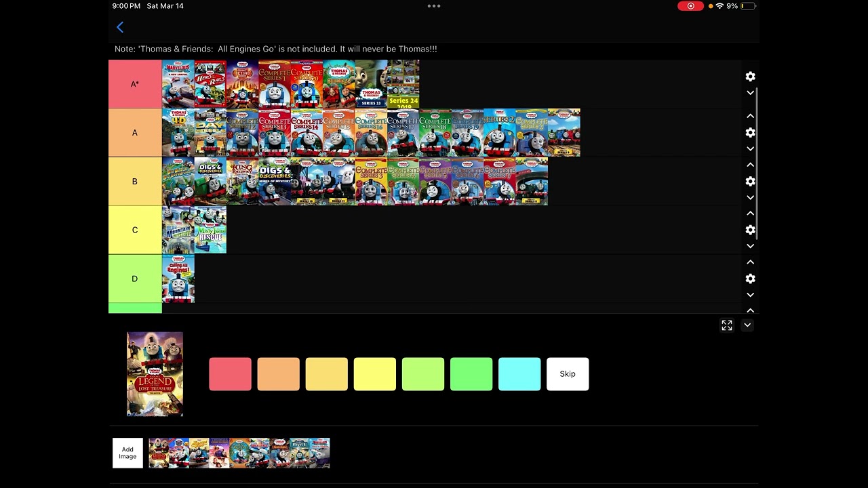Select Series 24 cover in A* tier
The width and height of the screenshot is (868, 488).
(403, 84)
